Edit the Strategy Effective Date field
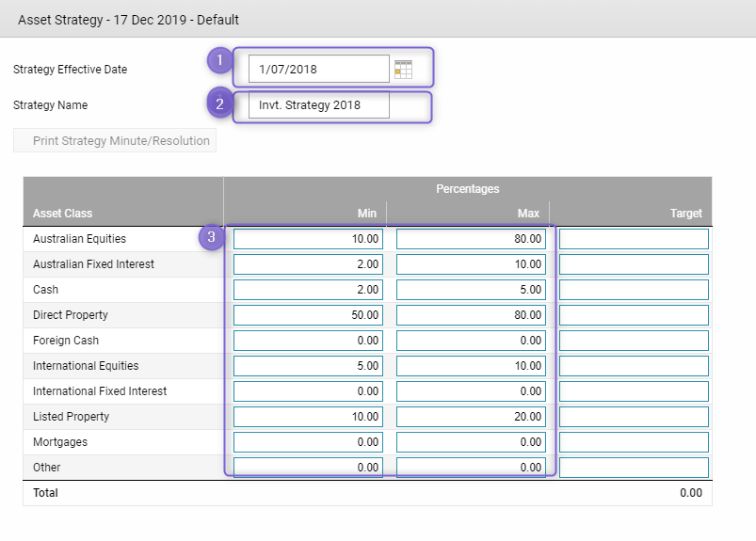 pyautogui.click(x=319, y=69)
